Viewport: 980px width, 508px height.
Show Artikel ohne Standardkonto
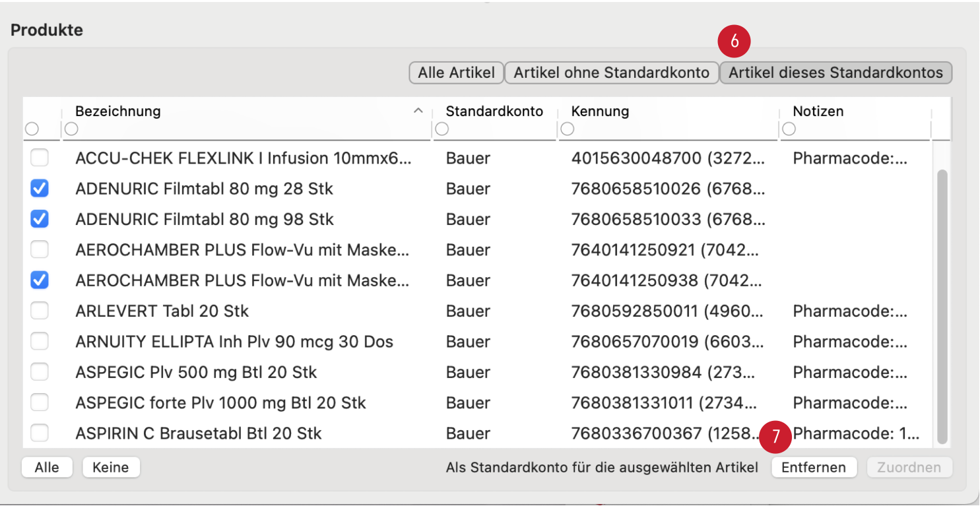pyautogui.click(x=612, y=73)
